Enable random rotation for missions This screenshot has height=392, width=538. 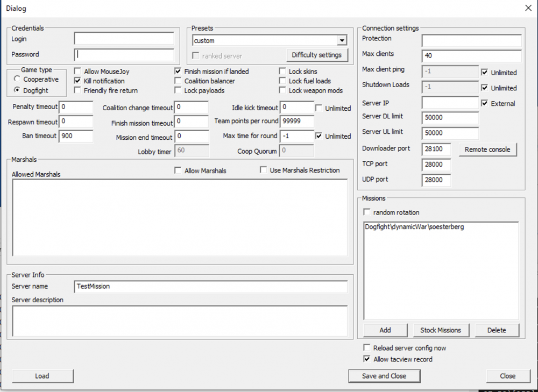pos(367,212)
